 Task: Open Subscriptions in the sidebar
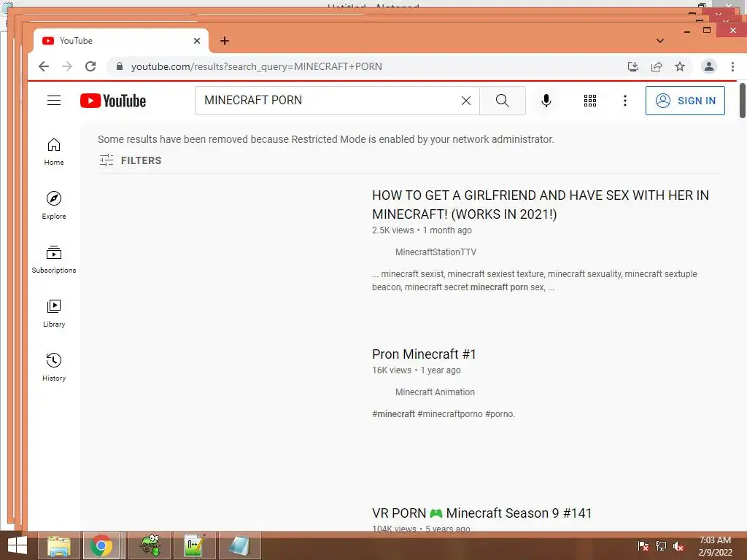[54, 260]
